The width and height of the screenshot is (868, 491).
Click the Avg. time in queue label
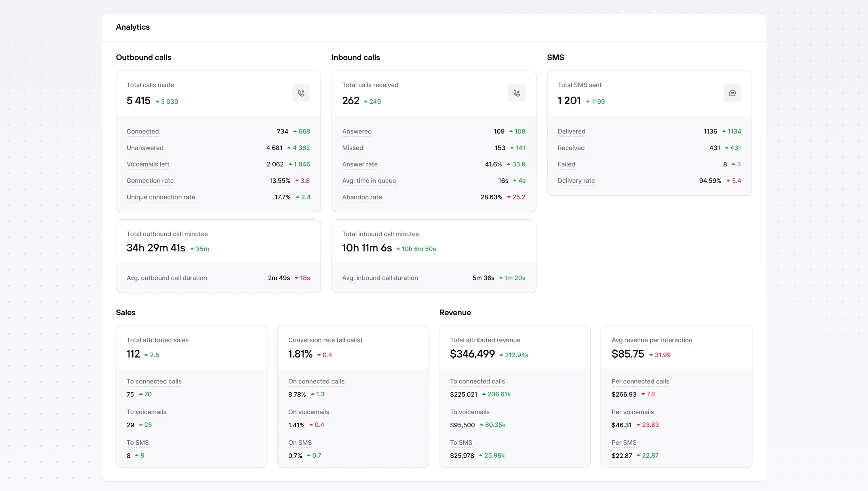coord(369,181)
